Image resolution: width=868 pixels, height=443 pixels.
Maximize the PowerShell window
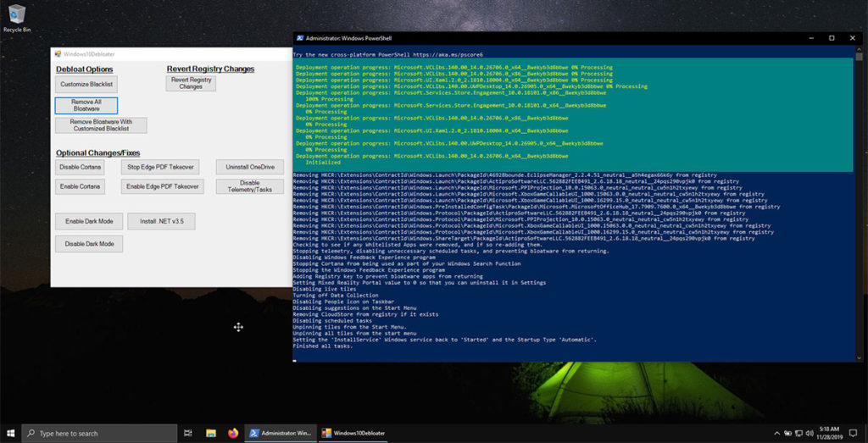(832, 38)
